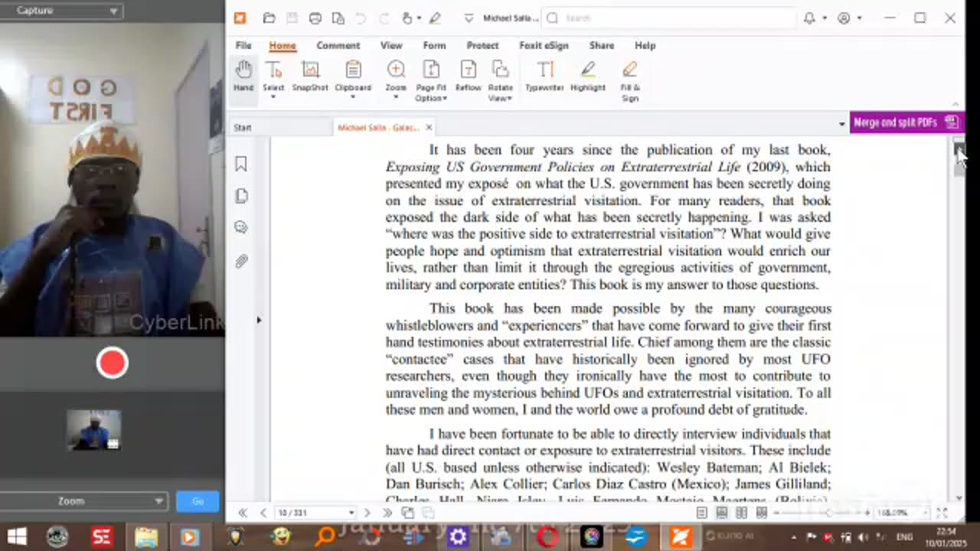
Task: Open the Pages thumbnail panel
Action: pos(241,196)
